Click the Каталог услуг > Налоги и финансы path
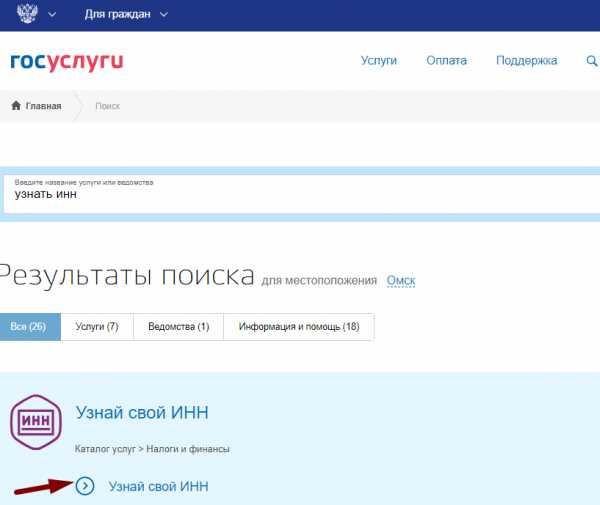This screenshot has width=600, height=505. click(152, 449)
